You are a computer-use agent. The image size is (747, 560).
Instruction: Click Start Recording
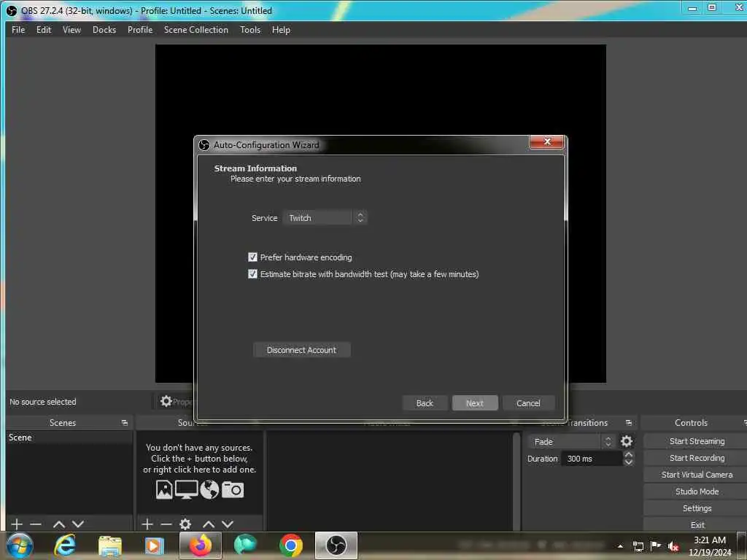pos(697,458)
